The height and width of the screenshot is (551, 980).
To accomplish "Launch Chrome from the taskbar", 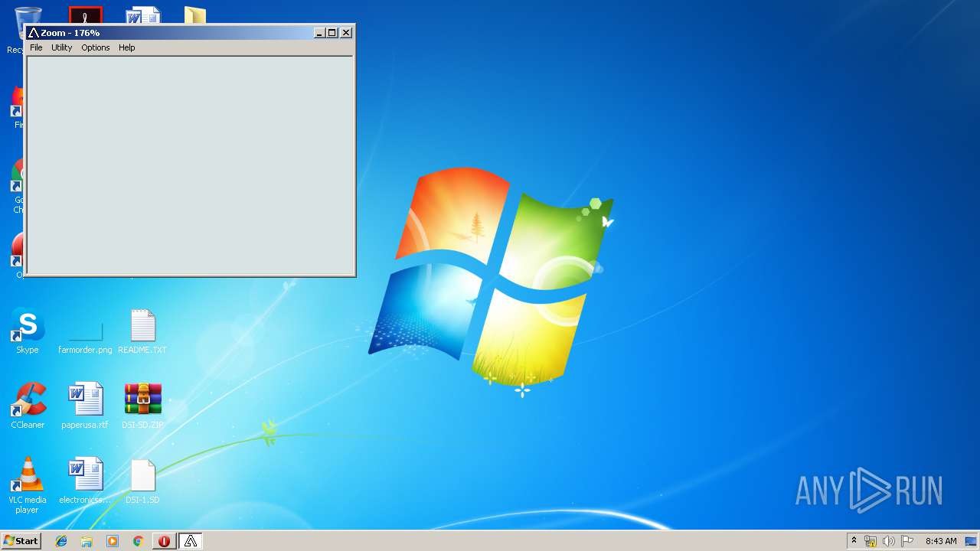I will [x=138, y=541].
